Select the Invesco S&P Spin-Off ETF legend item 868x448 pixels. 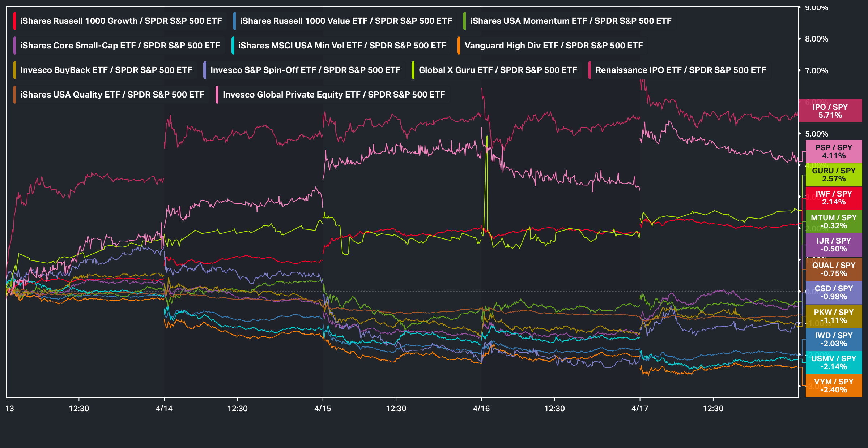click(305, 70)
